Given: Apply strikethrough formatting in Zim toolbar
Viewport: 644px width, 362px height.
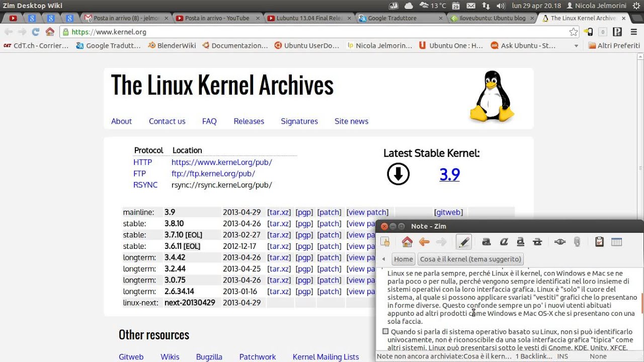Looking at the screenshot, I should (x=537, y=242).
